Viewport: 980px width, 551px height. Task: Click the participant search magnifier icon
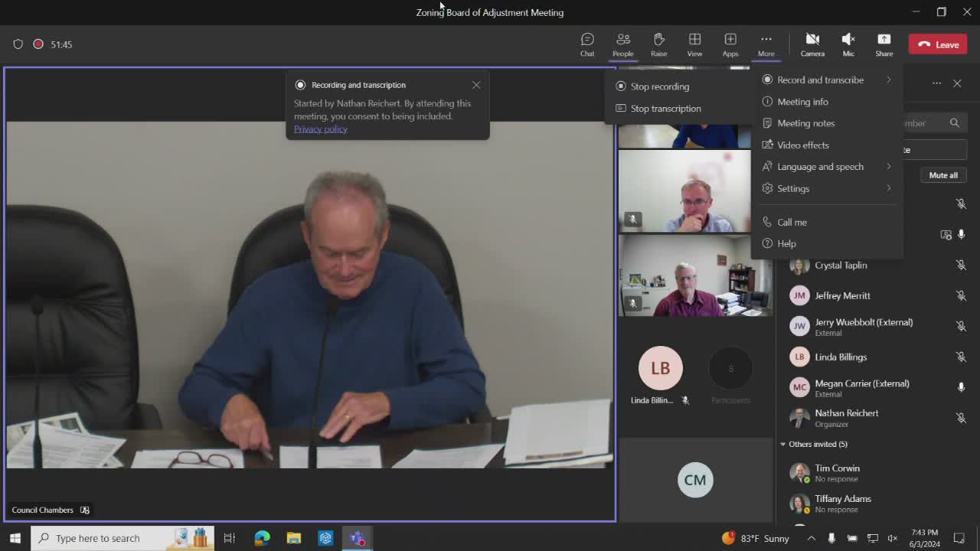[x=955, y=123]
